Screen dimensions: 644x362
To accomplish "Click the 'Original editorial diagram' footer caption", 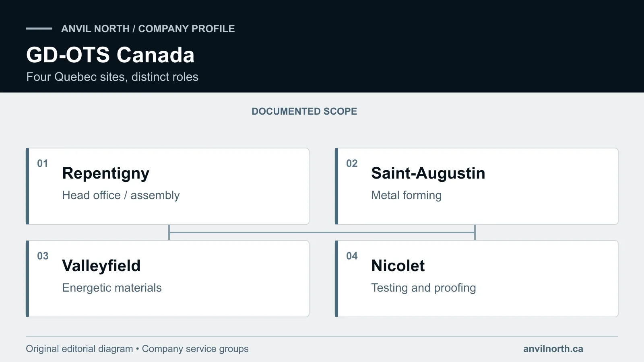I will point(79,349).
